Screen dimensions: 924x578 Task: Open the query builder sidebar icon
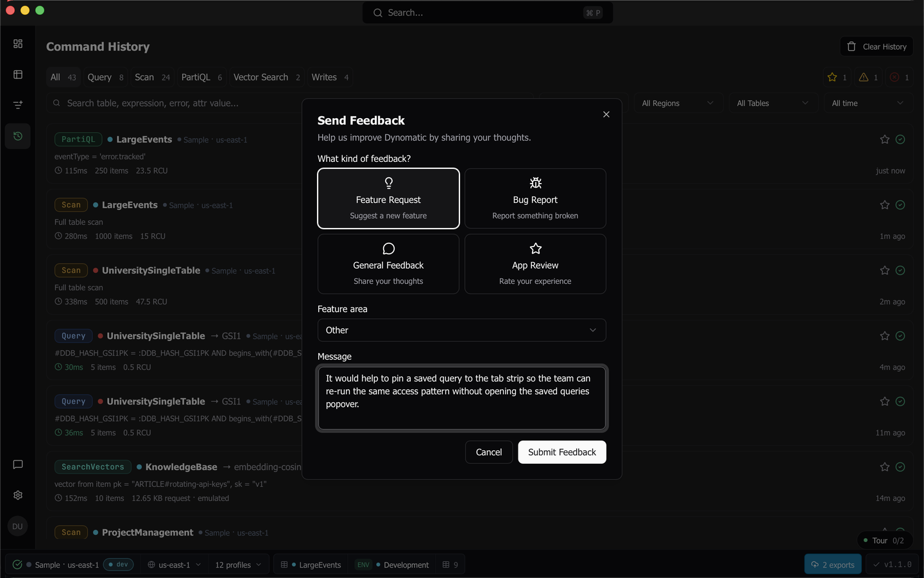(x=18, y=105)
